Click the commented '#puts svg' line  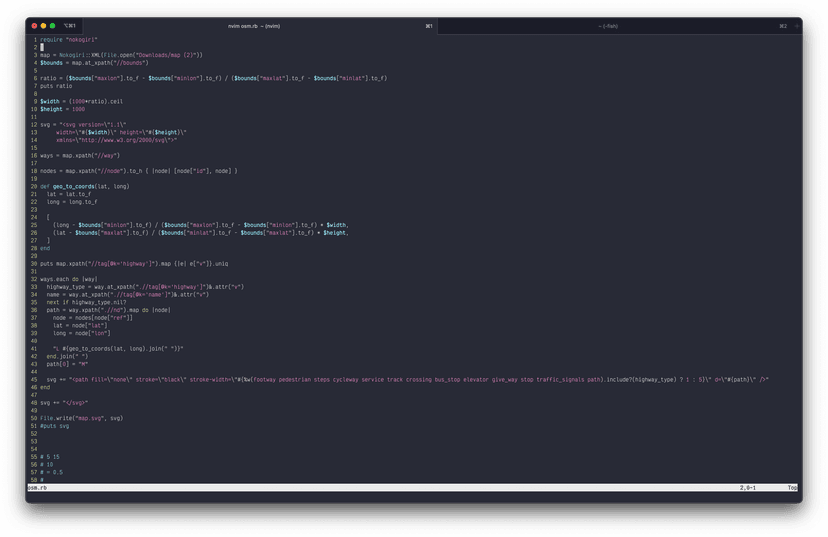click(56, 426)
